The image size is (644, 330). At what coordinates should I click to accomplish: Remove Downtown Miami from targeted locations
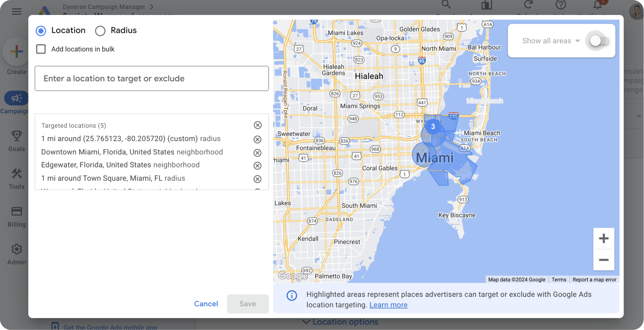click(x=257, y=153)
